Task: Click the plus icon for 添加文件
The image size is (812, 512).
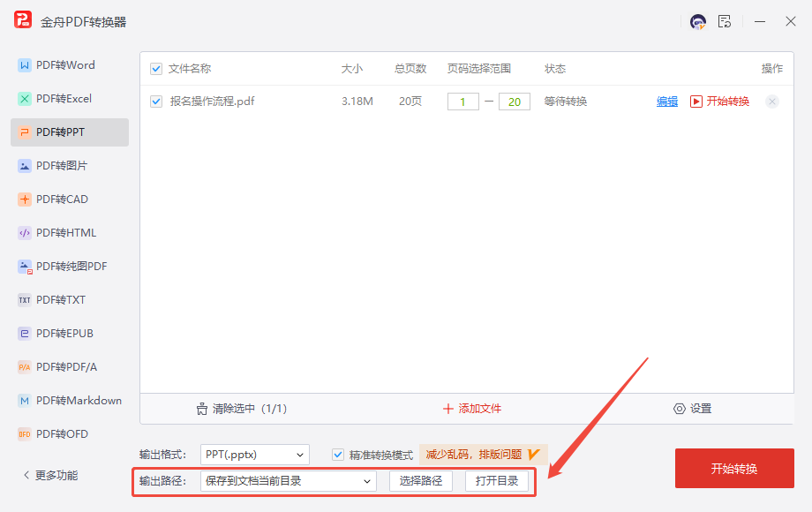Action: tap(448, 409)
